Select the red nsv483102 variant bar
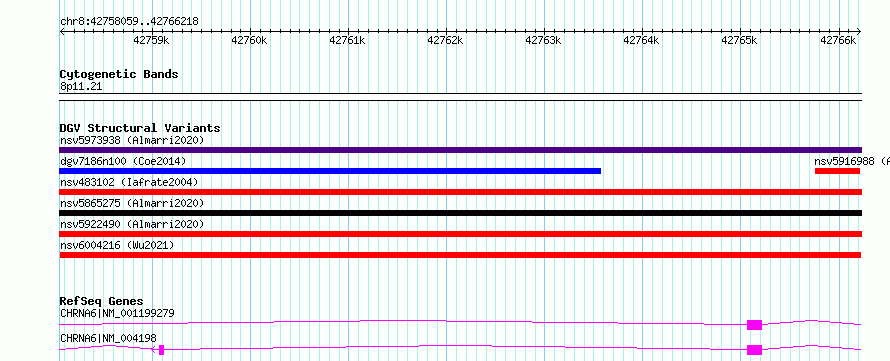The height and width of the screenshot is (361, 890). click(460, 192)
